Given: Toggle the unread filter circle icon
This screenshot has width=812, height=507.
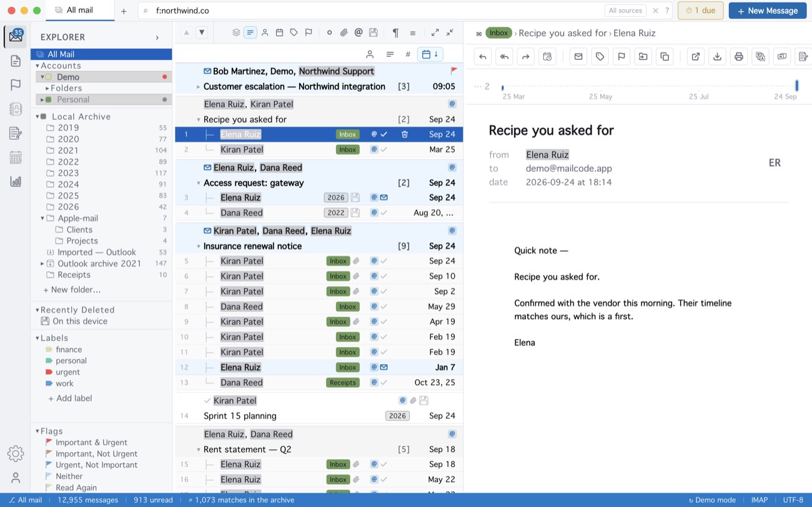Looking at the screenshot, I should coord(329,32).
